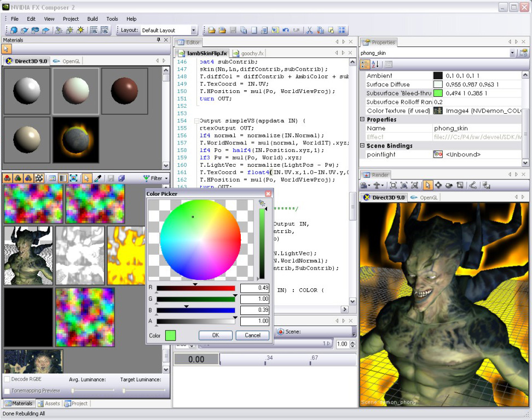
Task: Select the glowing eclipse material sphere thumbnail
Action: (x=76, y=139)
